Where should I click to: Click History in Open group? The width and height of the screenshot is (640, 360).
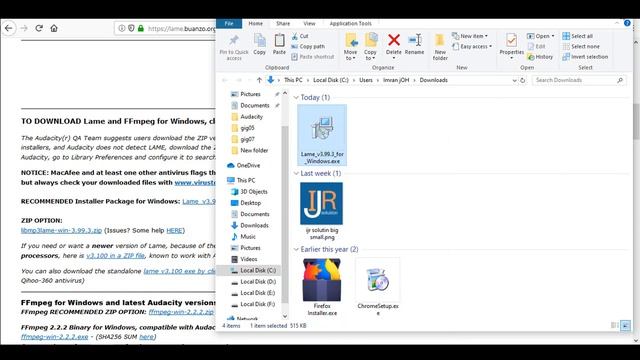coord(540,57)
